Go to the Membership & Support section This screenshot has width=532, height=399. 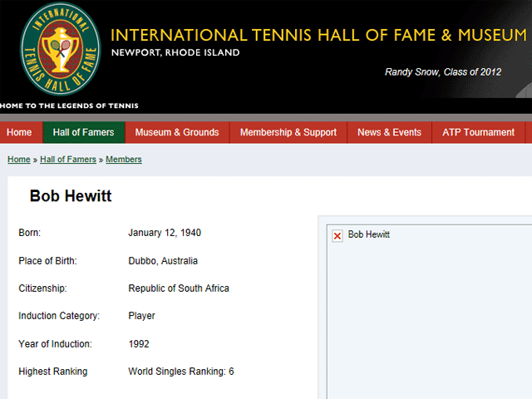coord(288,132)
